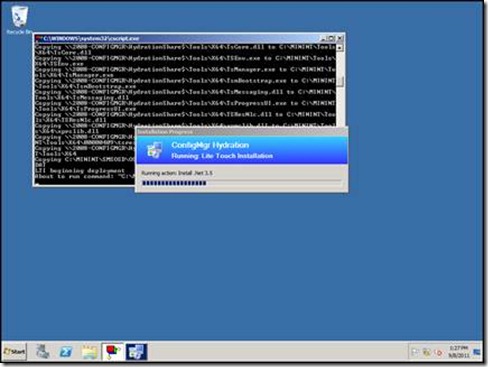Click the 'LTI beginning deployment' console line

tap(79, 171)
